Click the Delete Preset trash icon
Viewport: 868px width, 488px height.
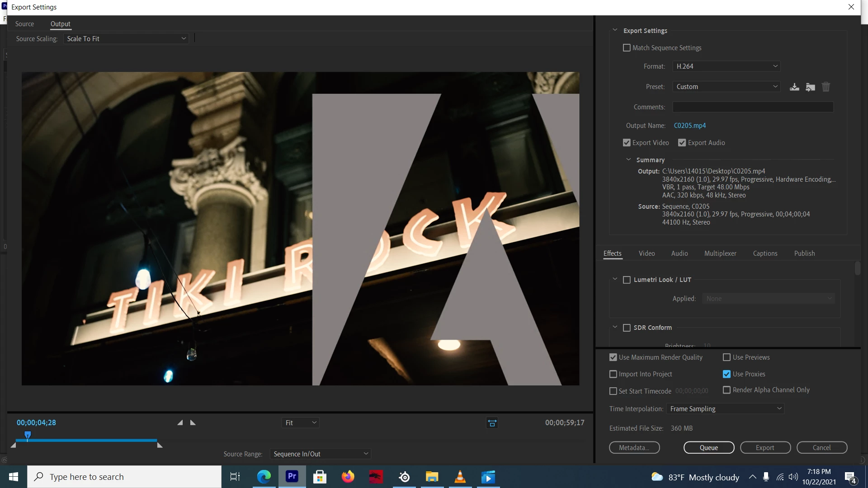coord(826,87)
